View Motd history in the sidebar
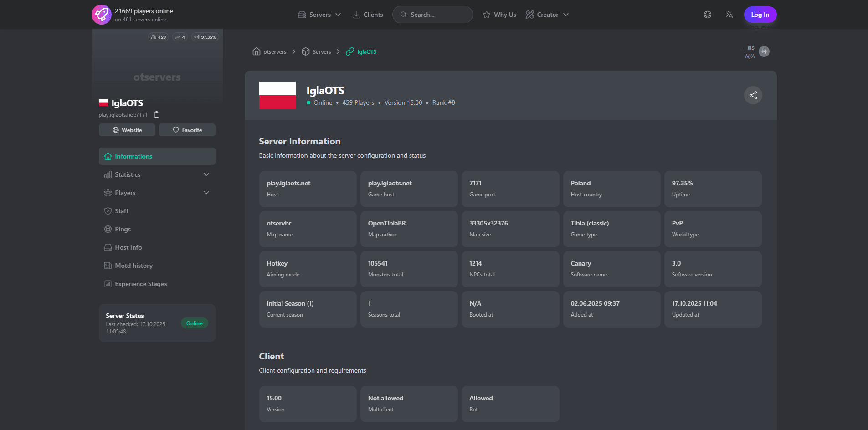 coord(157,266)
